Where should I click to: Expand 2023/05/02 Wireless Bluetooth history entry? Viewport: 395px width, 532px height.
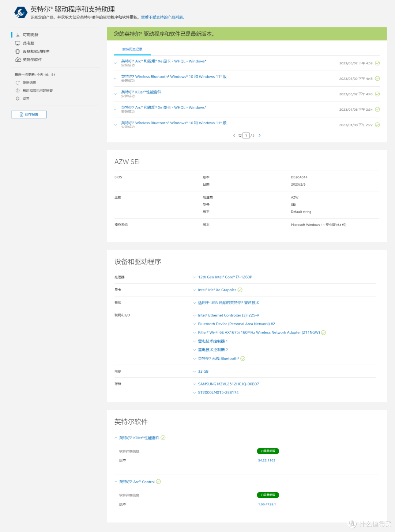(x=115, y=79)
